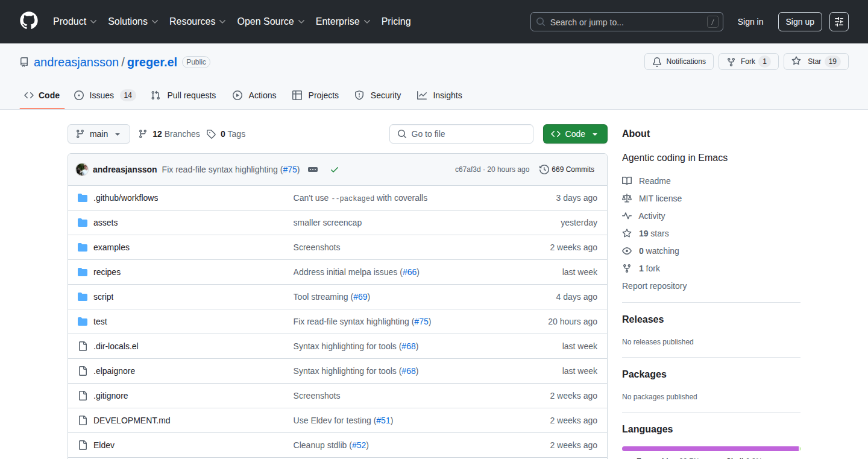The image size is (868, 459).
Task: View the 669 Commits history
Action: [x=567, y=169]
